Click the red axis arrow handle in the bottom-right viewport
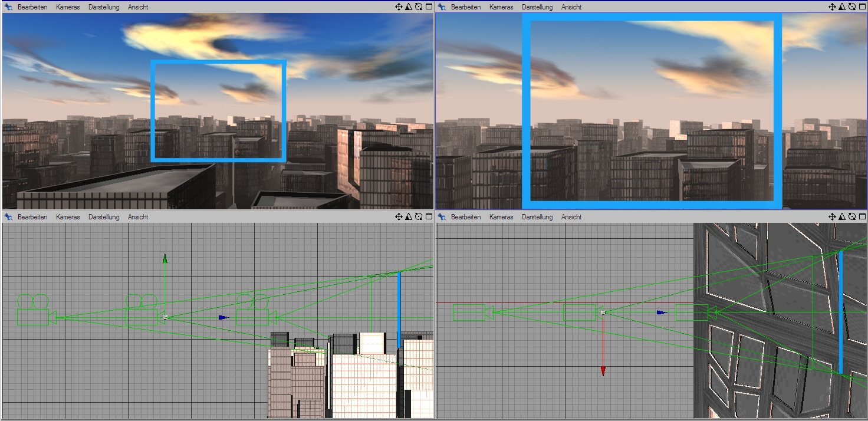 click(603, 370)
